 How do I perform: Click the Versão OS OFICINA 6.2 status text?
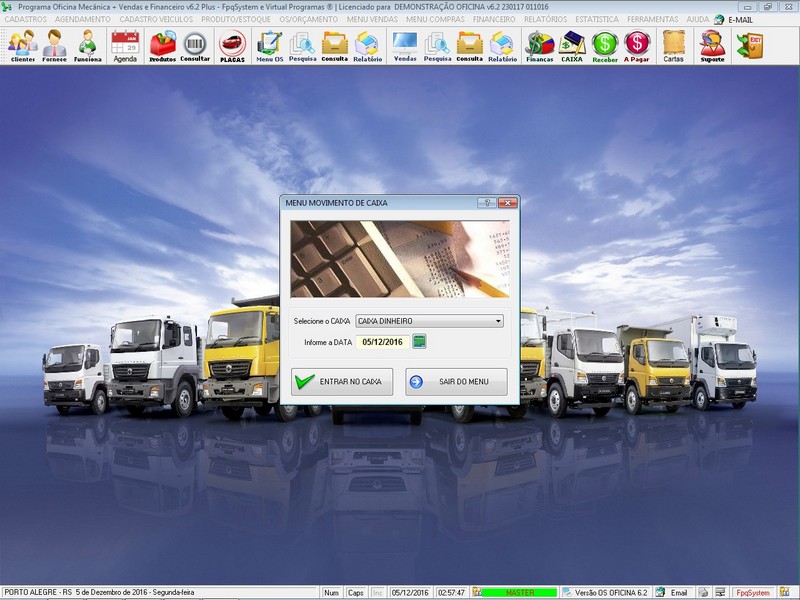click(611, 592)
